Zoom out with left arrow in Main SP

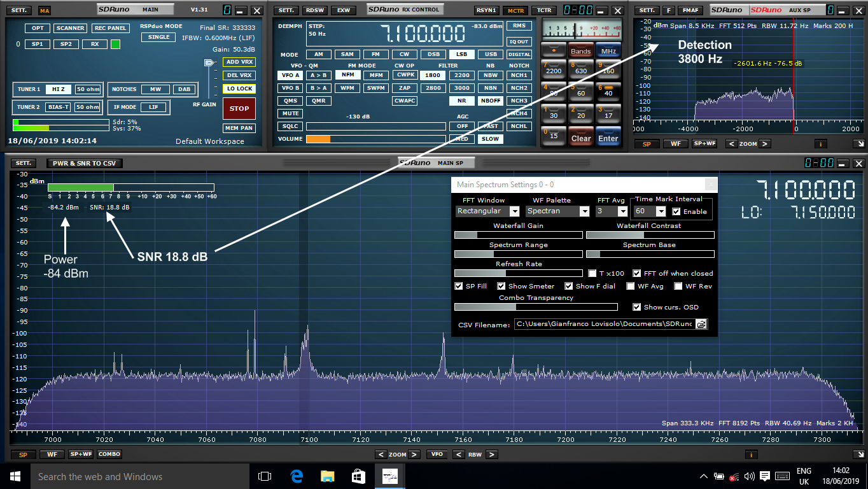click(x=381, y=455)
